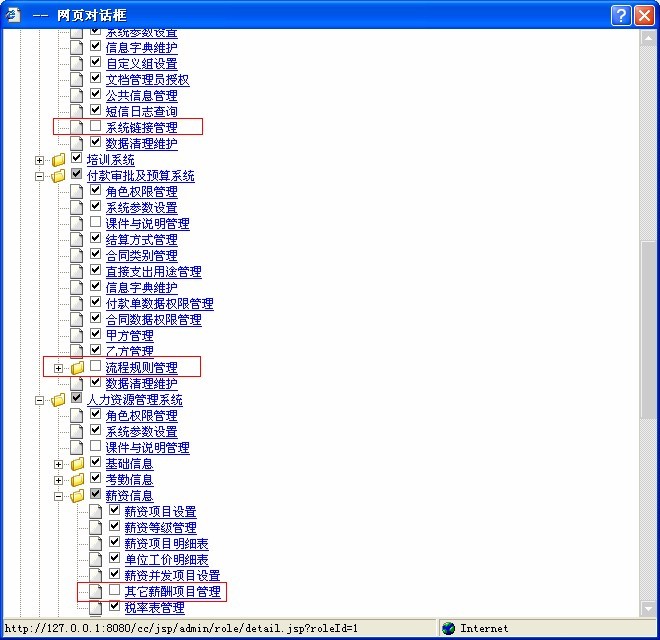The width and height of the screenshot is (660, 640).
Task: Expand the 流程规则管理 tree node
Action: pos(59,368)
